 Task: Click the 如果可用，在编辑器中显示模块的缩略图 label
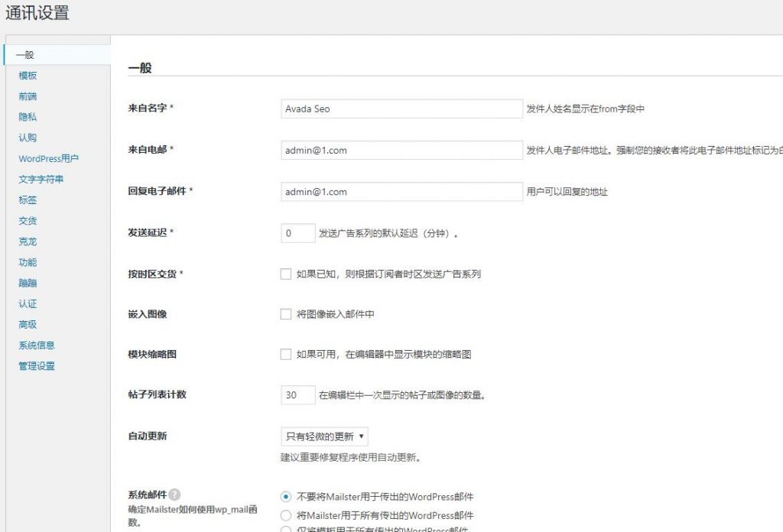point(384,355)
